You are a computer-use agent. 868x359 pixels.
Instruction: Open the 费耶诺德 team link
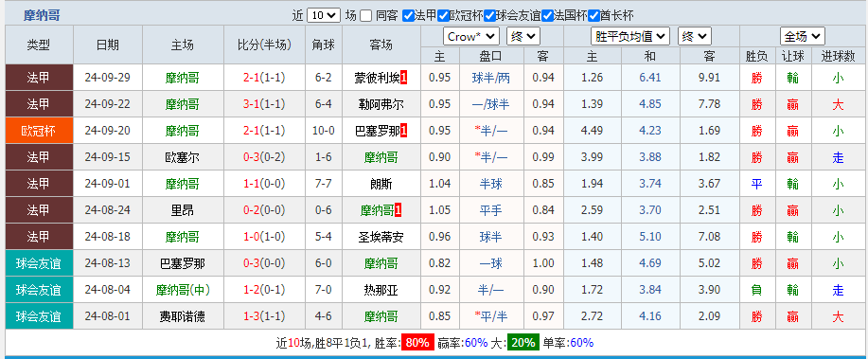click(x=183, y=316)
